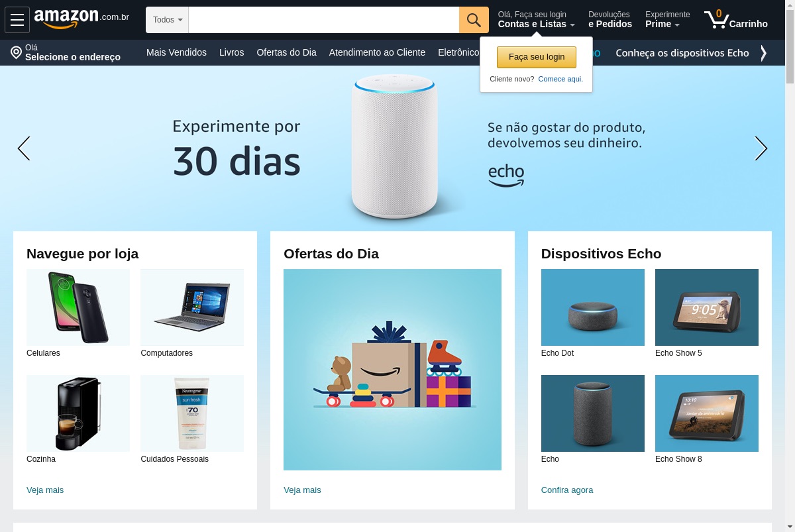Select the Celulares category image

coord(78,307)
